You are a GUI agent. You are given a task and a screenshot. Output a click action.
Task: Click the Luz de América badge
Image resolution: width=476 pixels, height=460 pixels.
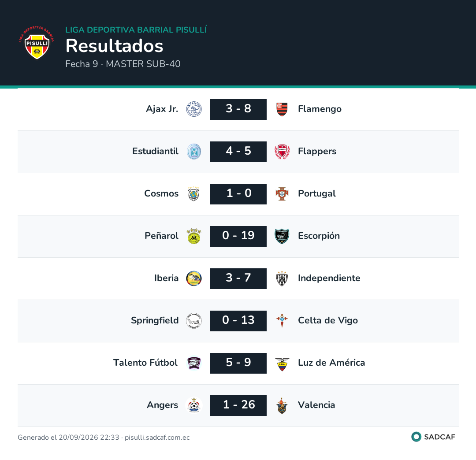282,363
